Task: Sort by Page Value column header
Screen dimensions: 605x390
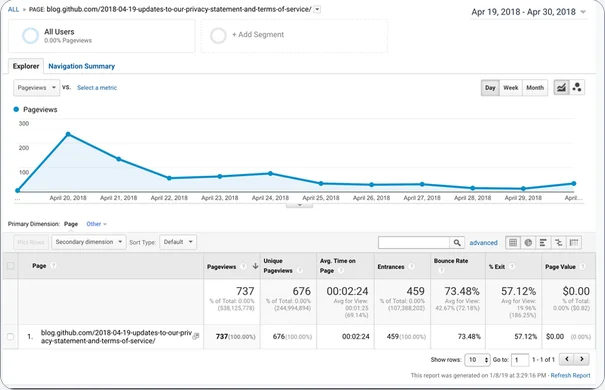Action: [560, 267]
